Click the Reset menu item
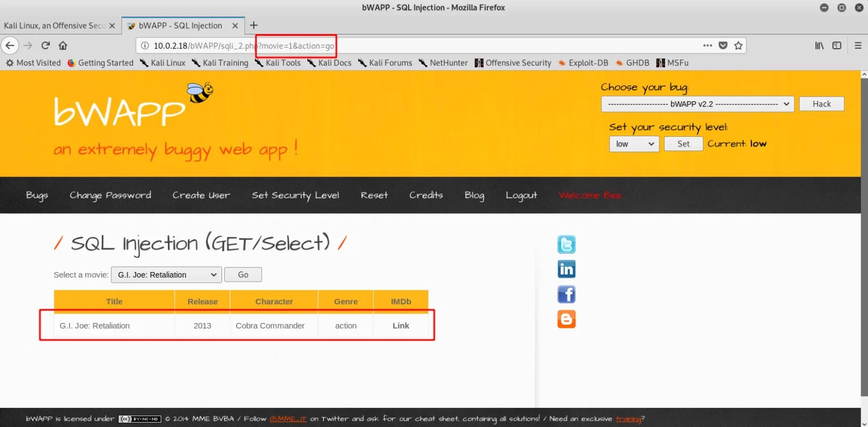Viewport: 868px width, 427px height. [x=374, y=195]
